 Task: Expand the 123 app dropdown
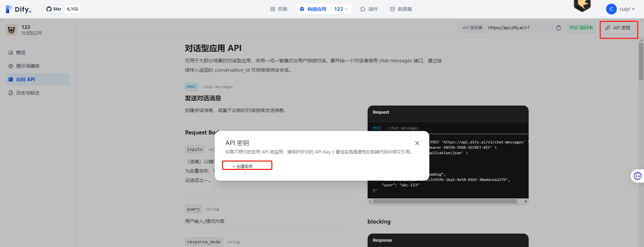(341, 9)
